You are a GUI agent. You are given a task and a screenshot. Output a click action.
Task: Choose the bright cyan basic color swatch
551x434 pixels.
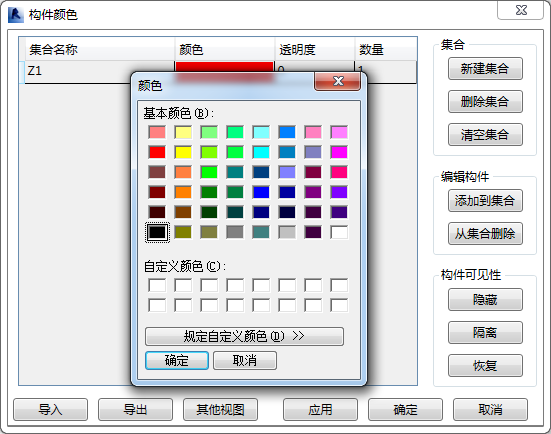[x=261, y=152]
